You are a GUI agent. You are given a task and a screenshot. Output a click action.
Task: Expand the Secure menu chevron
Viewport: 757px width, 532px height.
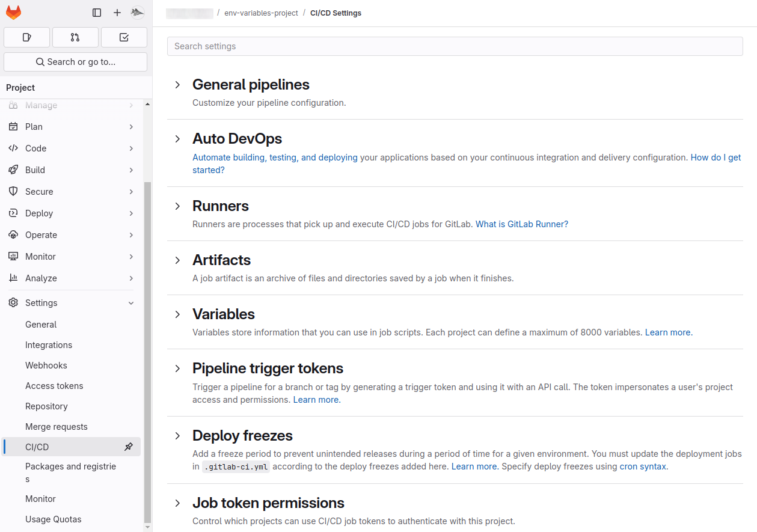(x=131, y=192)
